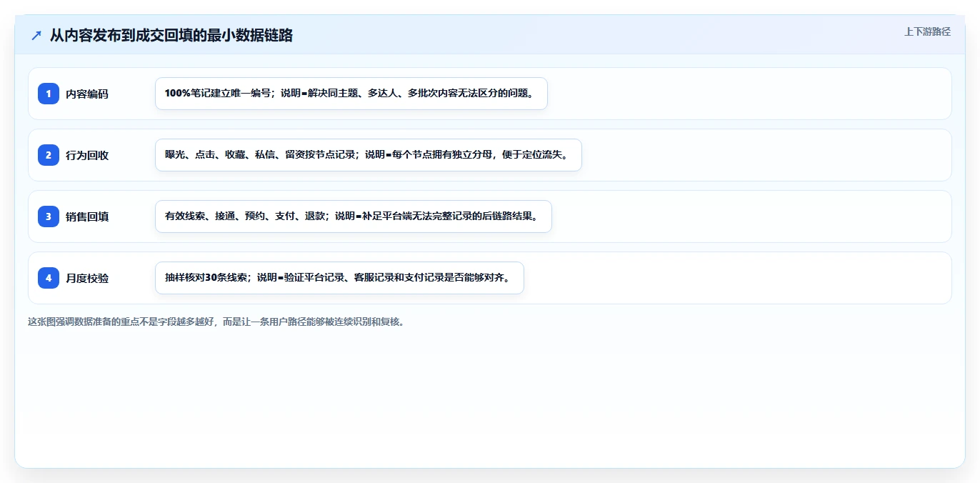Click the description starting with 有效线索、接通
980x483 pixels.
point(354,216)
